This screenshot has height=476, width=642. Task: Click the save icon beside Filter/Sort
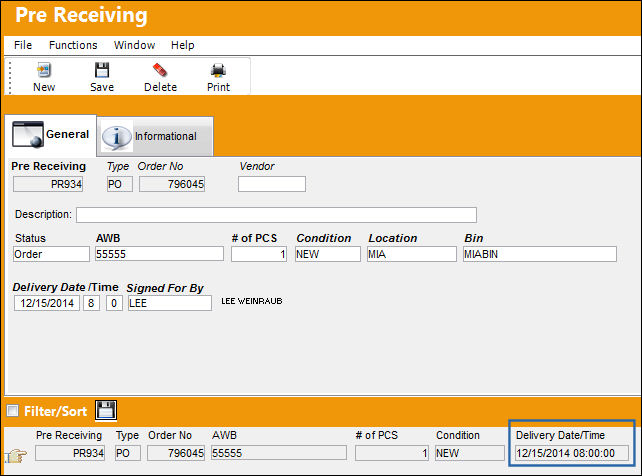coord(106,410)
